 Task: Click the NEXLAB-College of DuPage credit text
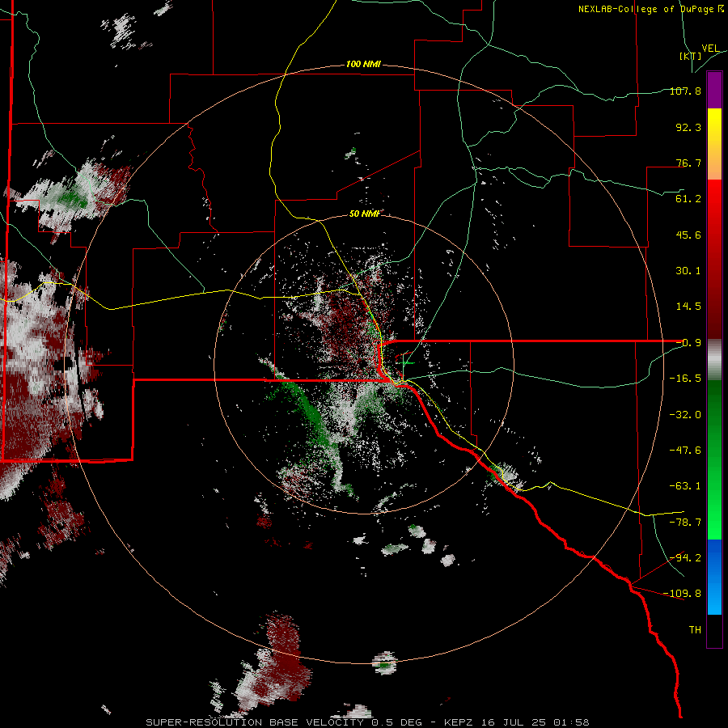[651, 9]
